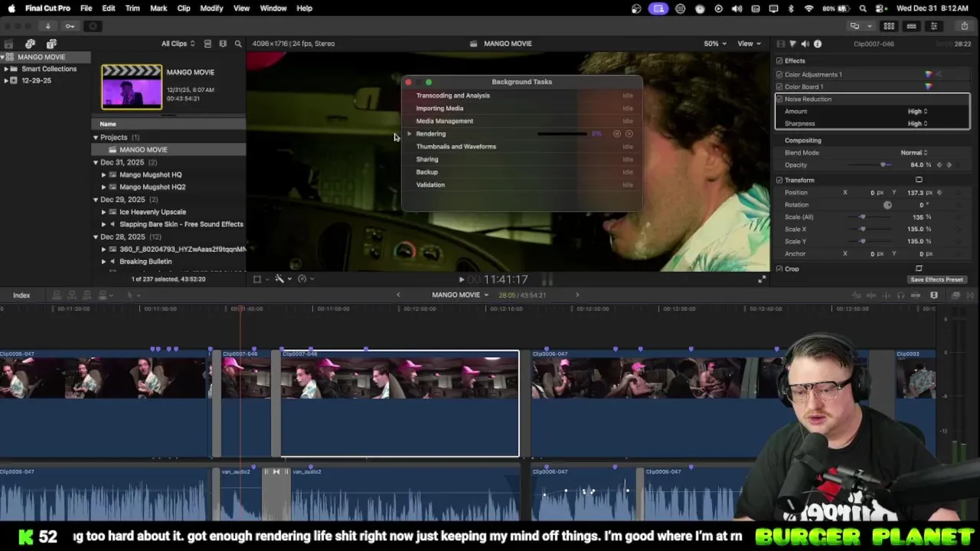980x551 pixels.
Task: Click the background tasks toolbar button
Action: point(93,26)
